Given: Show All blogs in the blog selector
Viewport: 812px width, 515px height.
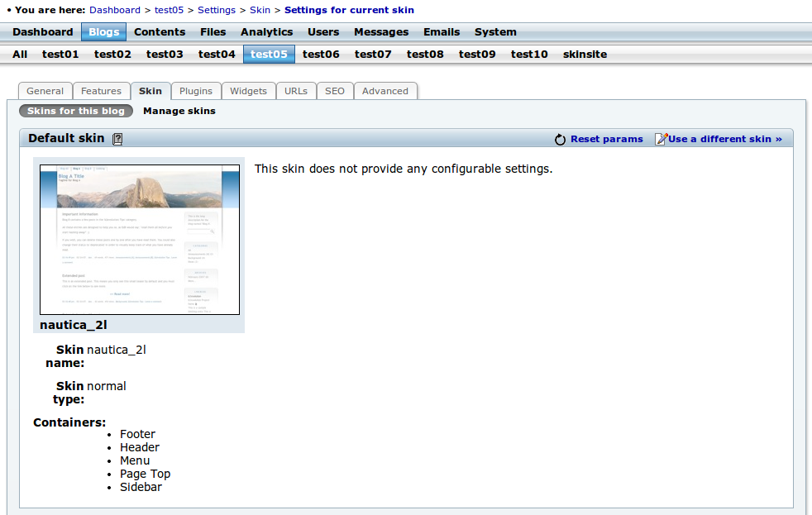Looking at the screenshot, I should pos(20,55).
